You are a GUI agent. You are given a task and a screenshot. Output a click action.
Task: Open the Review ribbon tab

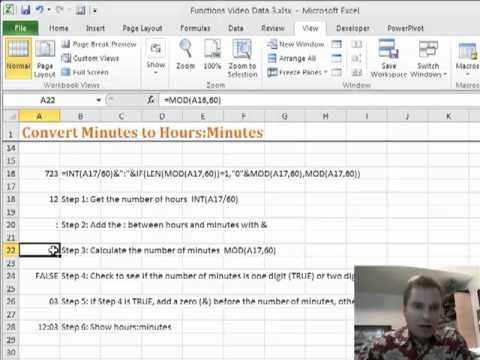pos(273,28)
